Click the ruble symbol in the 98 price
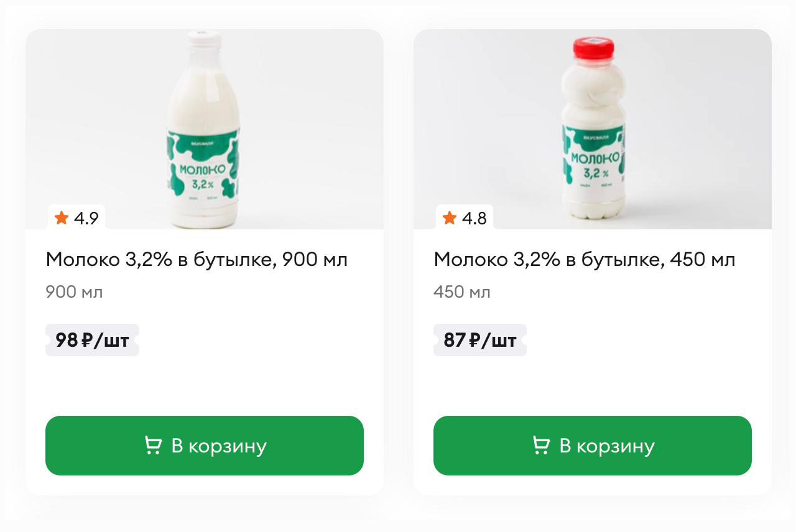 coord(86,340)
